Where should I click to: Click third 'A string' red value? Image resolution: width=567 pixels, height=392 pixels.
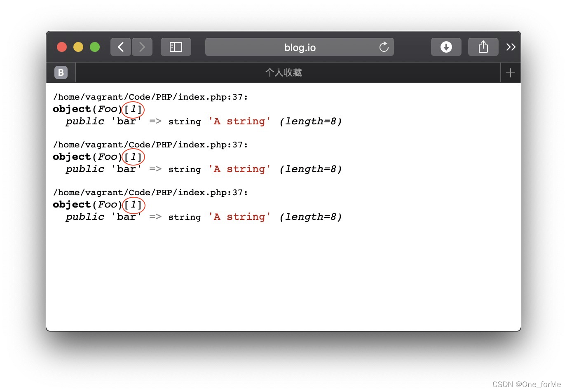click(x=239, y=217)
